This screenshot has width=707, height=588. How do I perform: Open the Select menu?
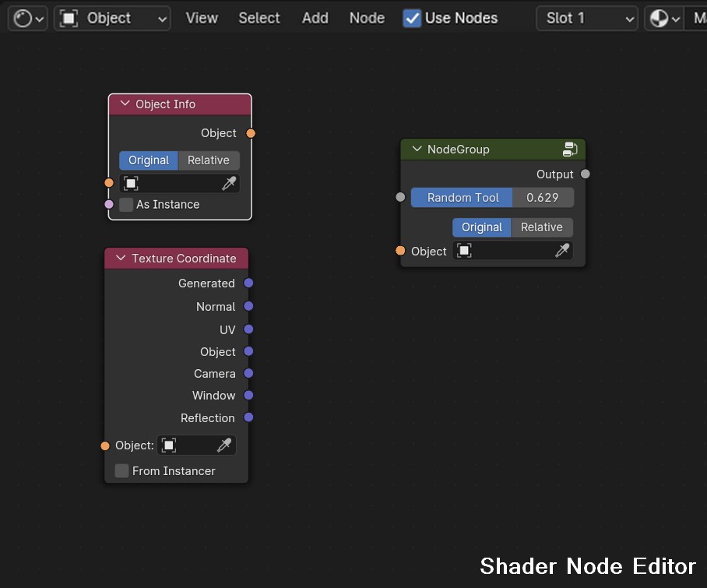(259, 18)
